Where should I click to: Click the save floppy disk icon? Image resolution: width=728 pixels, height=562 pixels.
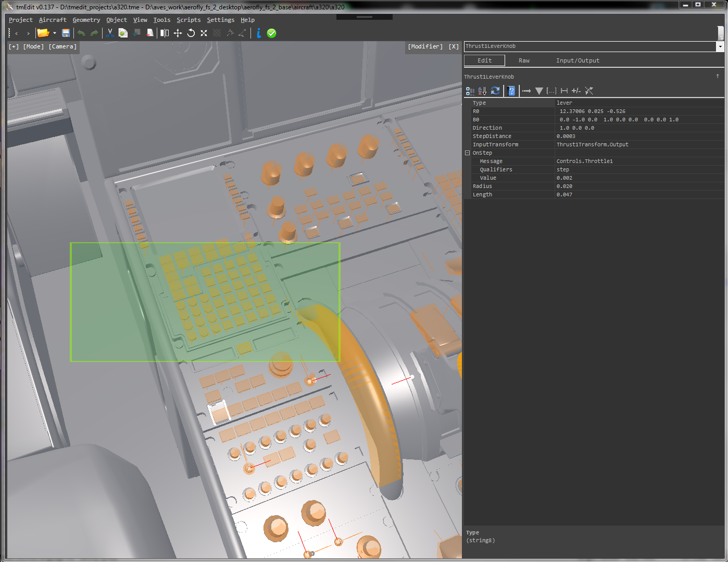(x=66, y=33)
